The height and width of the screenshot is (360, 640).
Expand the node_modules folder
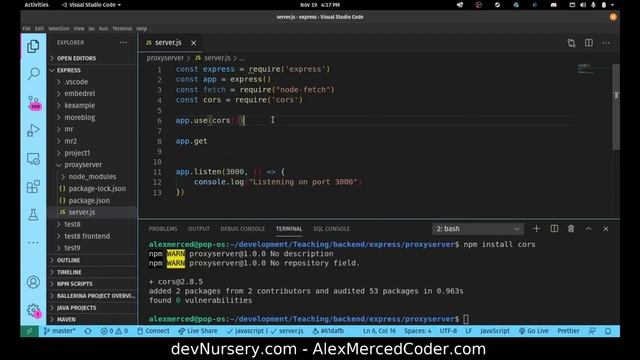(92, 177)
